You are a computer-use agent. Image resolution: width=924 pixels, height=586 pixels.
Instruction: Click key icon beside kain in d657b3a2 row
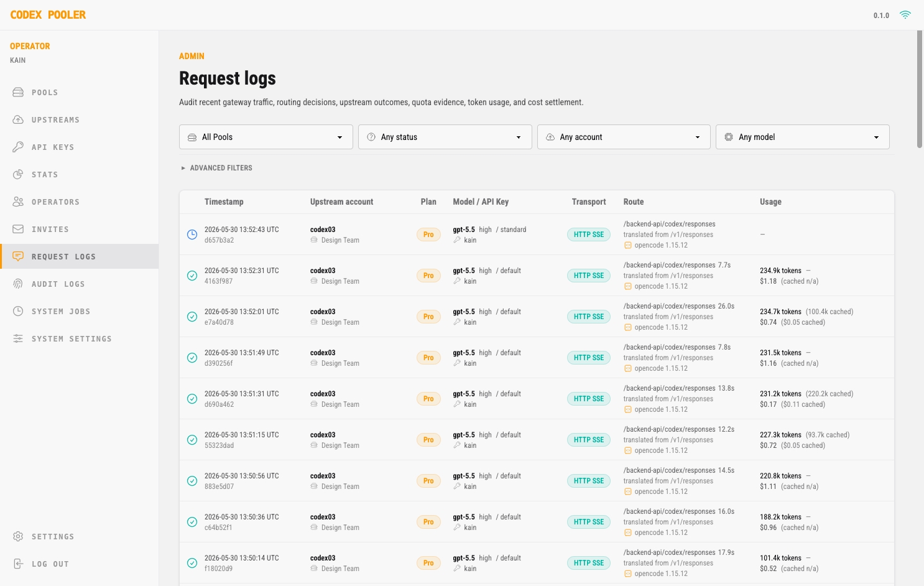click(x=457, y=240)
